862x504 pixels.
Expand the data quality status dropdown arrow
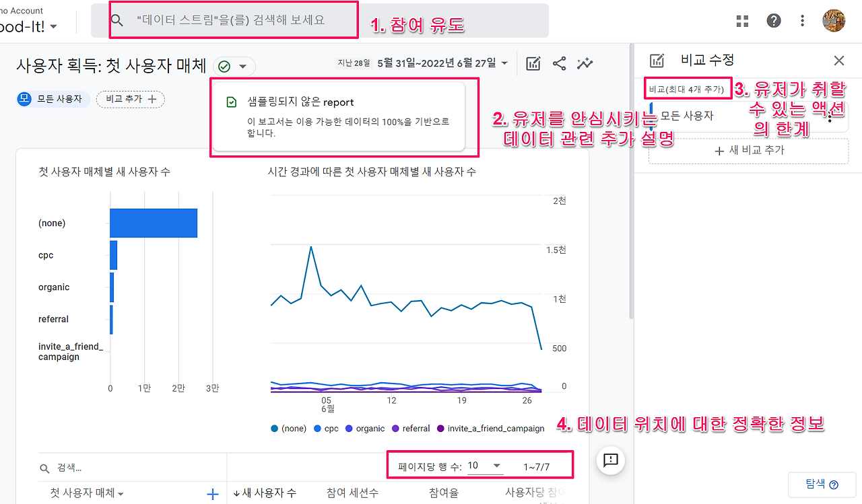pyautogui.click(x=242, y=66)
